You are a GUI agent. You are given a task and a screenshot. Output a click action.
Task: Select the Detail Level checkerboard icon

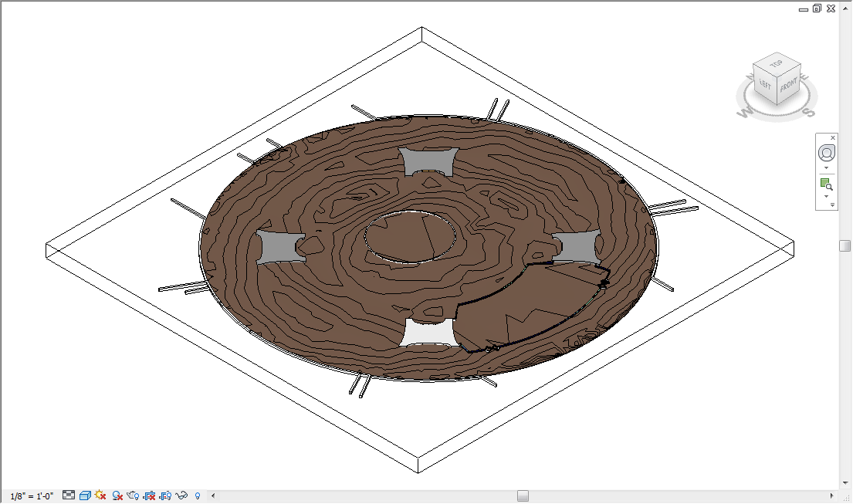68,496
